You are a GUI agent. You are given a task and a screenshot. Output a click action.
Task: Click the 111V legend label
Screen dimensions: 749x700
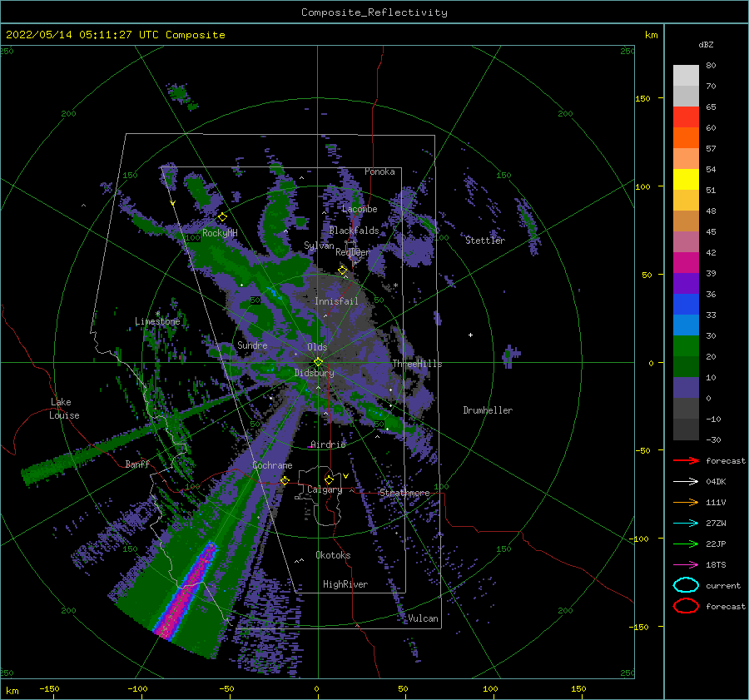point(716,502)
